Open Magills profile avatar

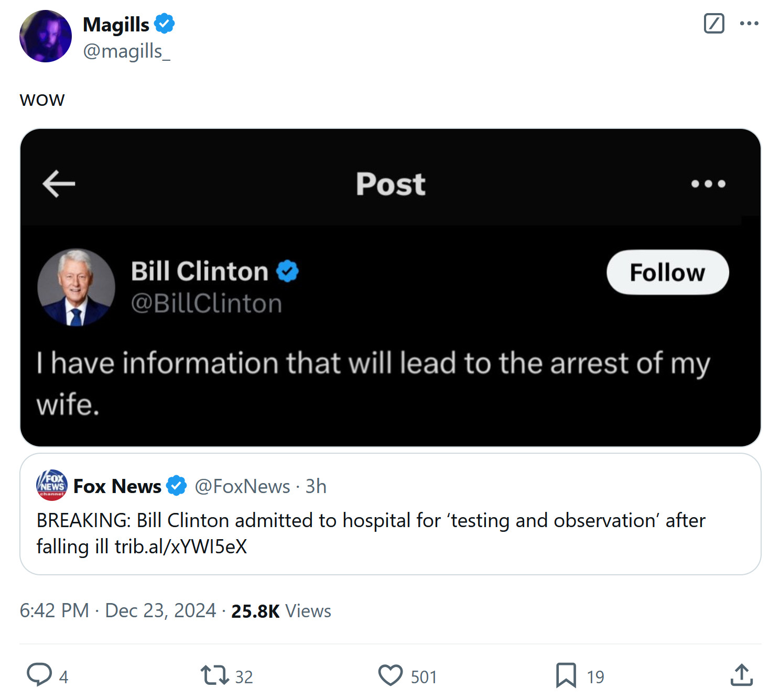pos(46,37)
